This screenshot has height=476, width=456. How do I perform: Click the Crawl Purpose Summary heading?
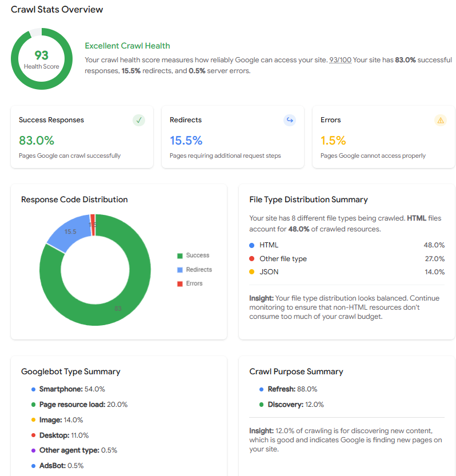[296, 371]
